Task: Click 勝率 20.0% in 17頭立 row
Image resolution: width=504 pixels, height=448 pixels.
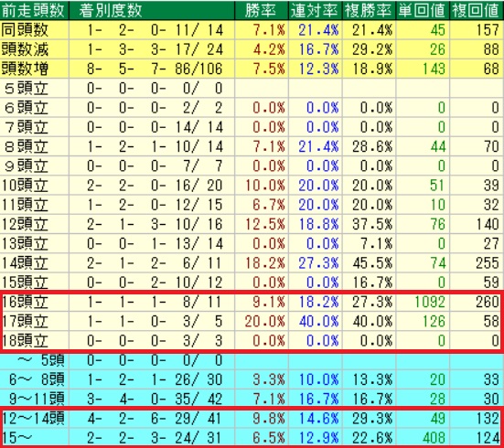Action: pyautogui.click(x=265, y=321)
